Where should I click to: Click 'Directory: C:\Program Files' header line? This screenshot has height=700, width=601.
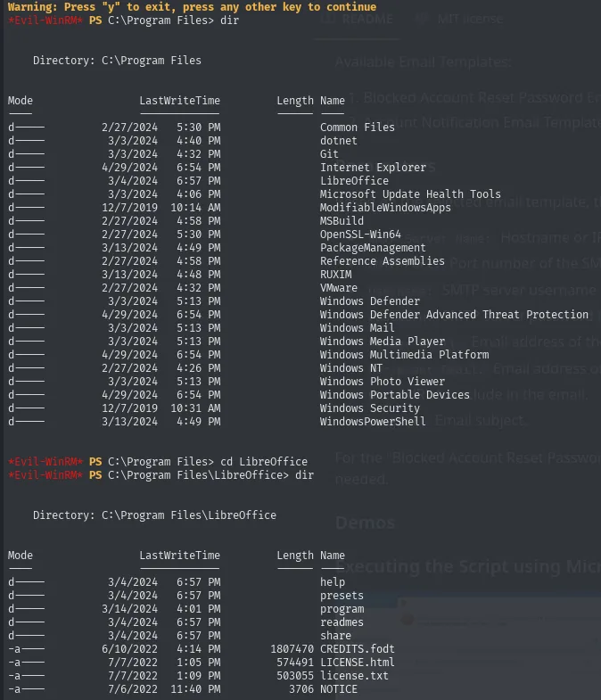(117, 61)
